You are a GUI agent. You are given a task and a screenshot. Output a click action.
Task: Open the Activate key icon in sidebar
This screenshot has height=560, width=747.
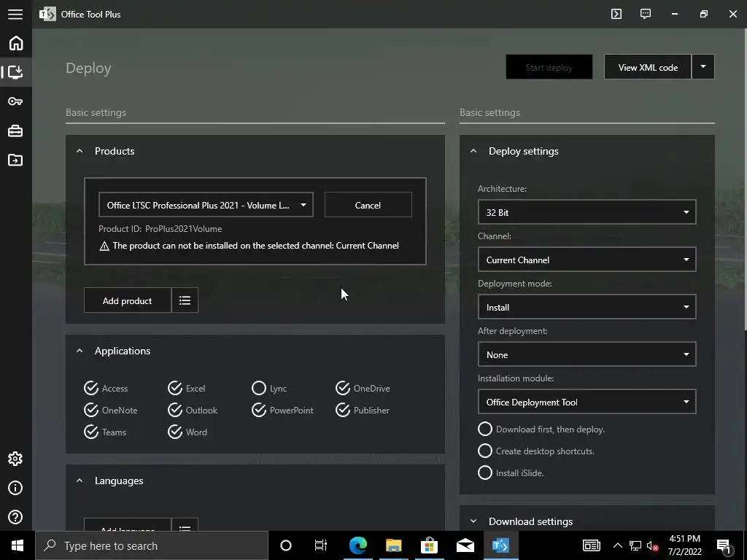(16, 101)
